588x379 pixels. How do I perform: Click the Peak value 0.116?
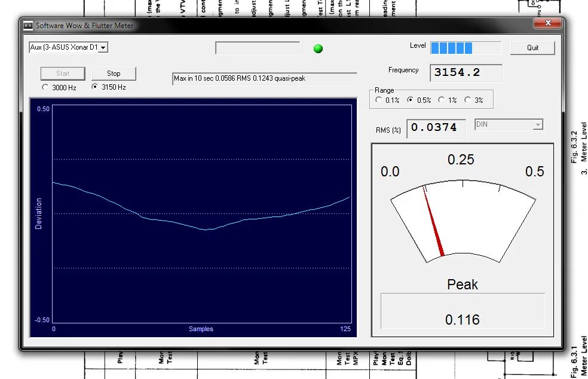point(463,320)
